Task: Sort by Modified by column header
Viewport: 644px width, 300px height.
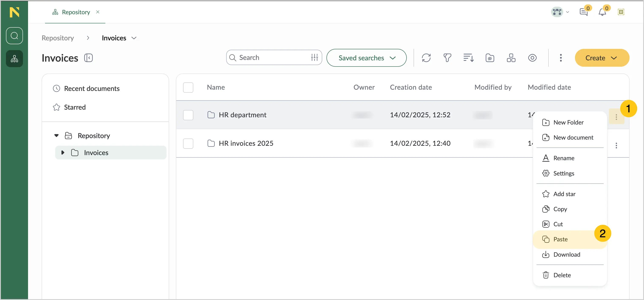Action: (493, 87)
